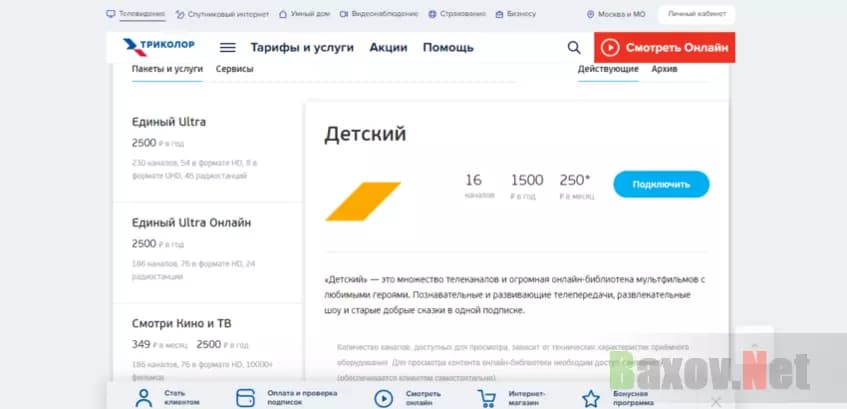
Task: Click the scroll-to-top arrow button
Action: coord(755,345)
